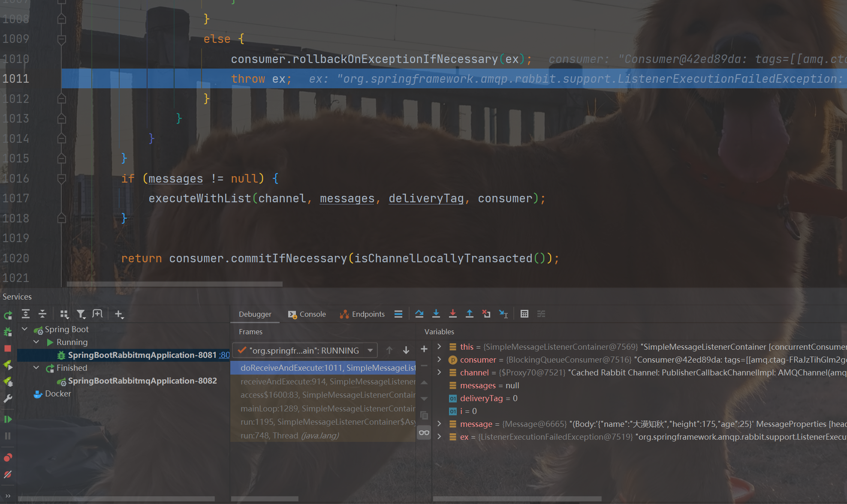Expand the 'this' variable
The image size is (847, 504).
click(439, 346)
